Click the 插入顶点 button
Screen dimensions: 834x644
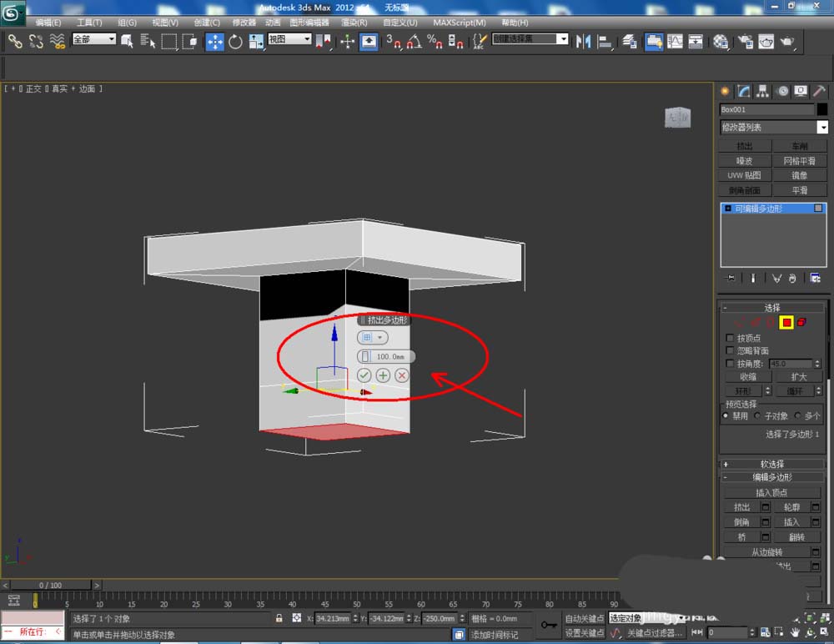771,492
